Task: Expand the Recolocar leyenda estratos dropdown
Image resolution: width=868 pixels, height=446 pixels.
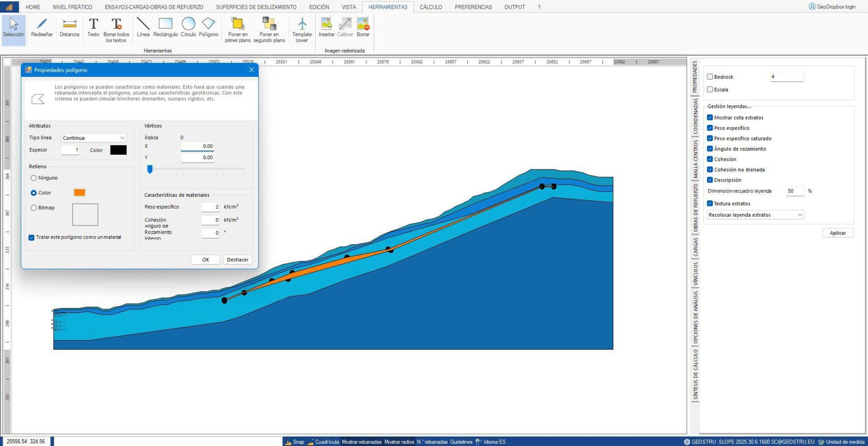Action: (x=755, y=215)
